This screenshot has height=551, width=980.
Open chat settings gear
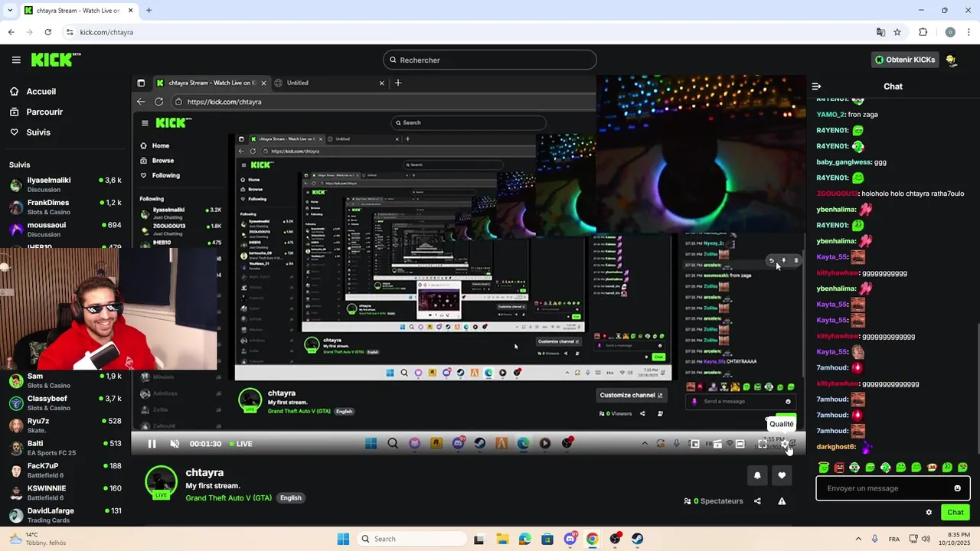click(x=929, y=513)
